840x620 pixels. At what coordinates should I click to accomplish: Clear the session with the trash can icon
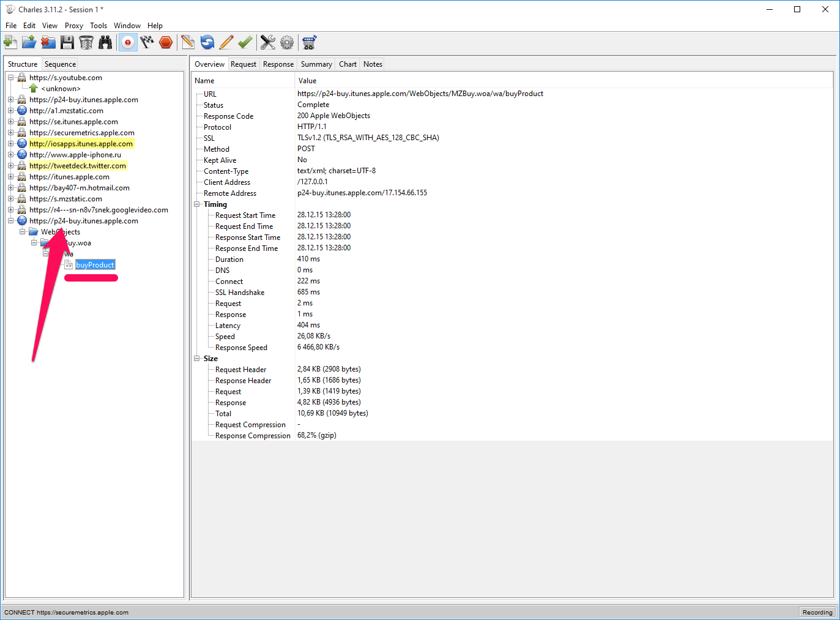click(86, 42)
